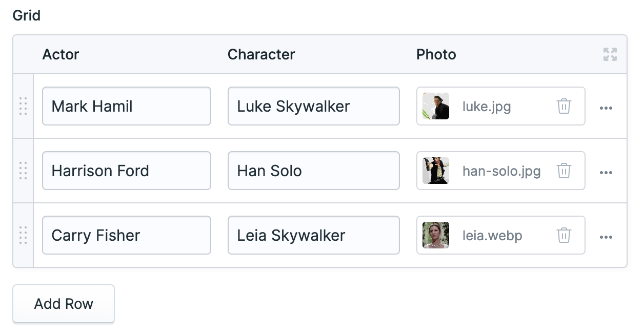Click the Grid section label
This screenshot has width=644, height=335.
(27, 15)
